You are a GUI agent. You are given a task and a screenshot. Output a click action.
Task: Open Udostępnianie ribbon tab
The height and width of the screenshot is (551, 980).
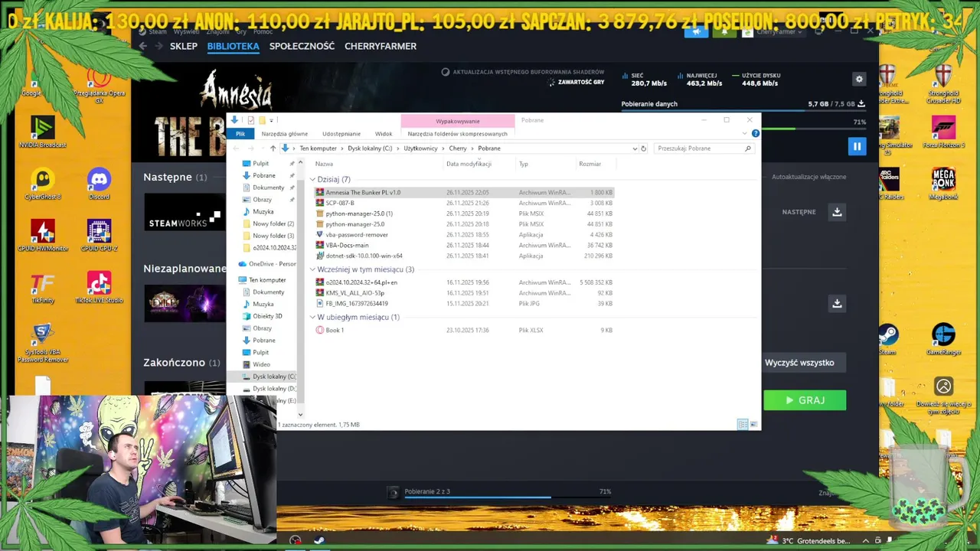(x=341, y=133)
